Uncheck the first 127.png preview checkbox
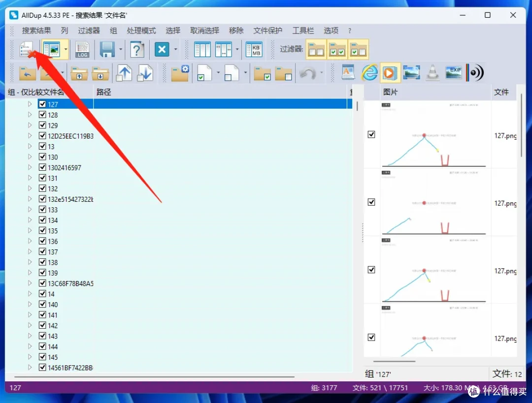532x403 pixels. (371, 134)
